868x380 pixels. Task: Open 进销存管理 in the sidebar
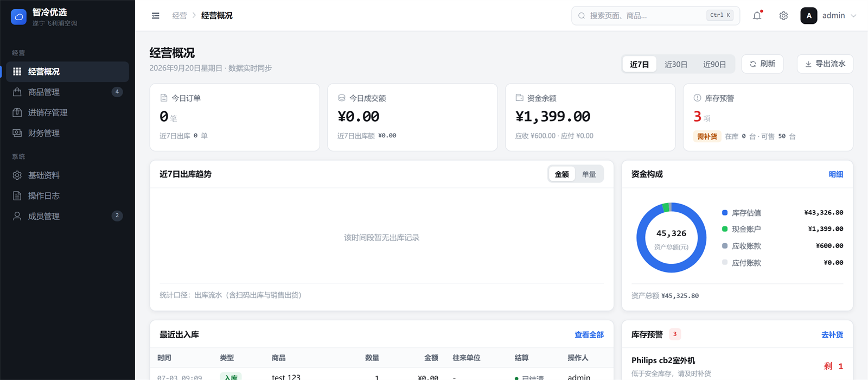pyautogui.click(x=68, y=112)
